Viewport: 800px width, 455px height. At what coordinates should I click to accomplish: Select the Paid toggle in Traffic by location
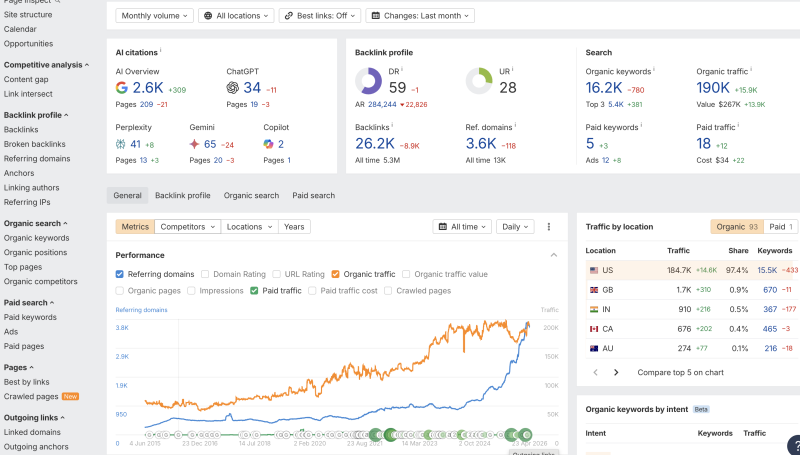click(781, 227)
